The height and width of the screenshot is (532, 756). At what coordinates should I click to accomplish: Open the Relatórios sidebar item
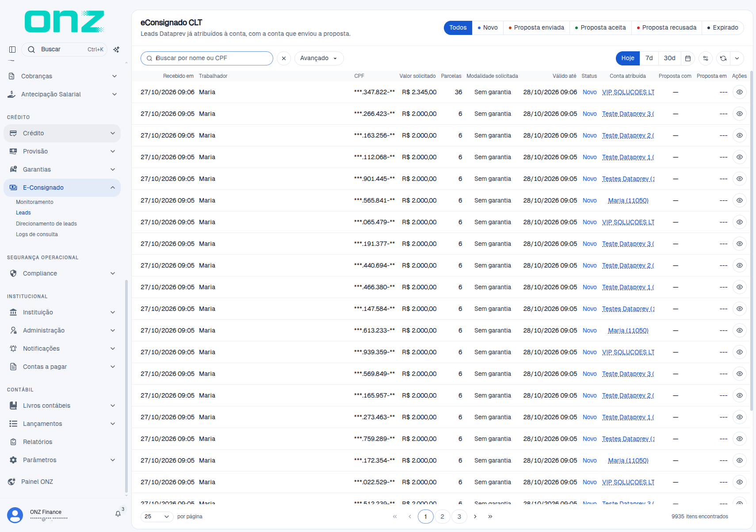pyautogui.click(x=62, y=442)
